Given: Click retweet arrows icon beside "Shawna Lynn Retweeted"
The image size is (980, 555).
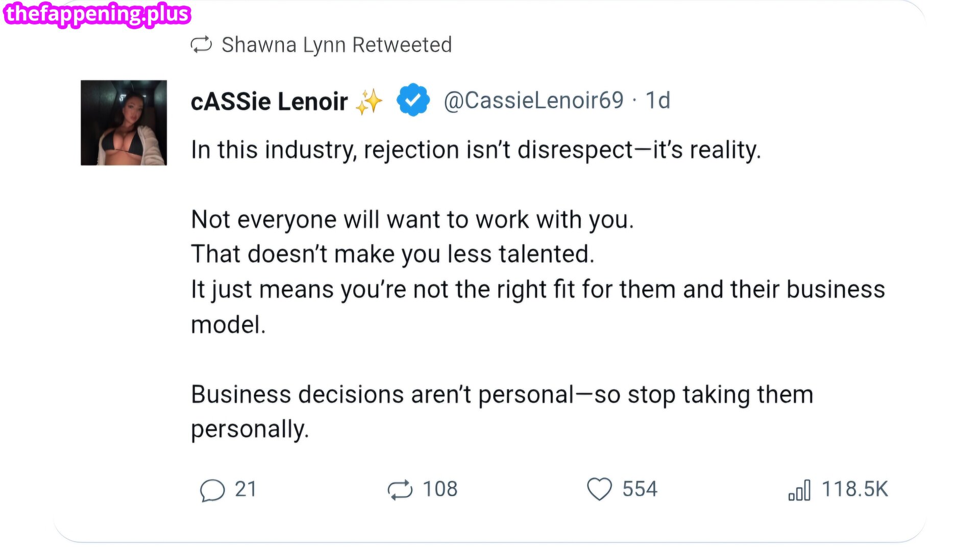Looking at the screenshot, I should [201, 45].
